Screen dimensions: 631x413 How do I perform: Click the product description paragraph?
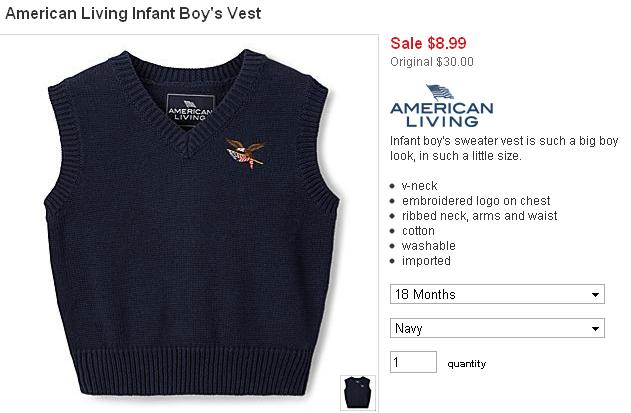tap(504, 148)
